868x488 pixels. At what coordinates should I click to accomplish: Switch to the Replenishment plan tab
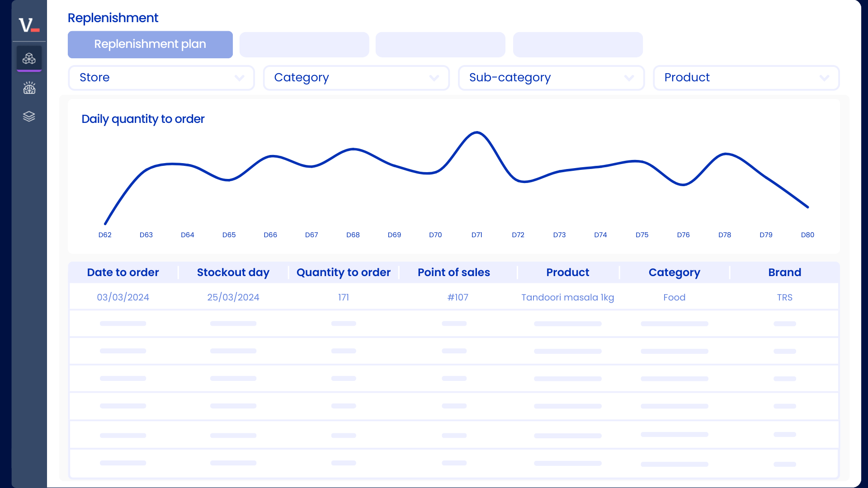click(150, 44)
